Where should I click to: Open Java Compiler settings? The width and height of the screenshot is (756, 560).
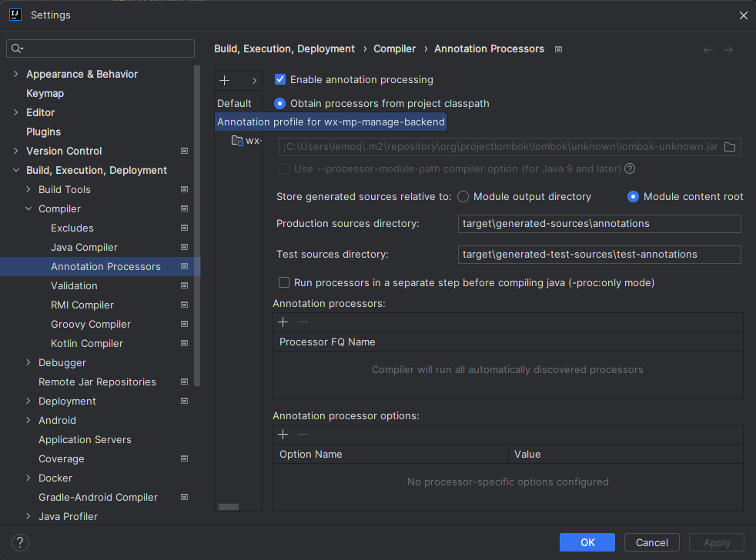pyautogui.click(x=85, y=247)
